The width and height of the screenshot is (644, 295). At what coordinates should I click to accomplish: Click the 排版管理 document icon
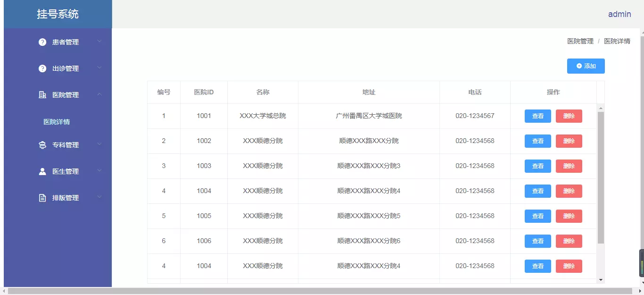pos(42,198)
